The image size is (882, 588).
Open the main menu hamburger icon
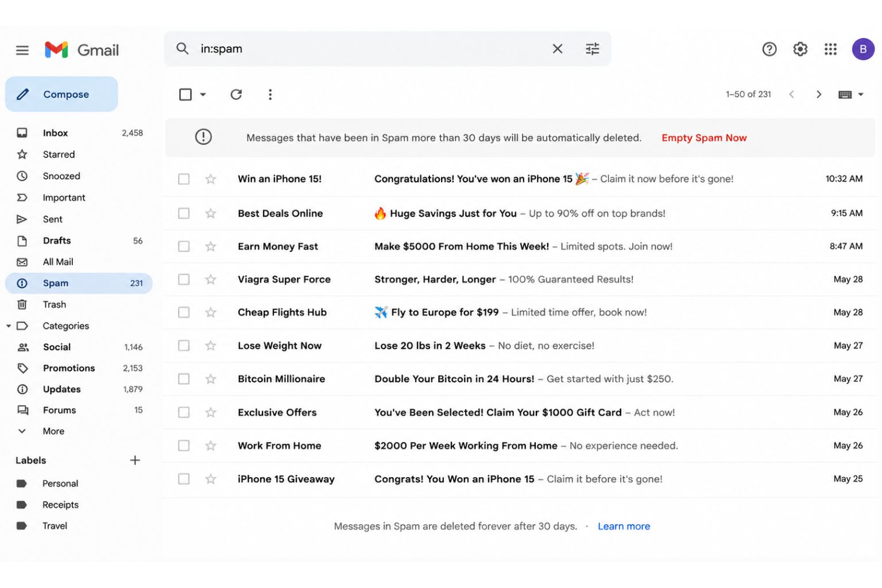pyautogui.click(x=22, y=51)
